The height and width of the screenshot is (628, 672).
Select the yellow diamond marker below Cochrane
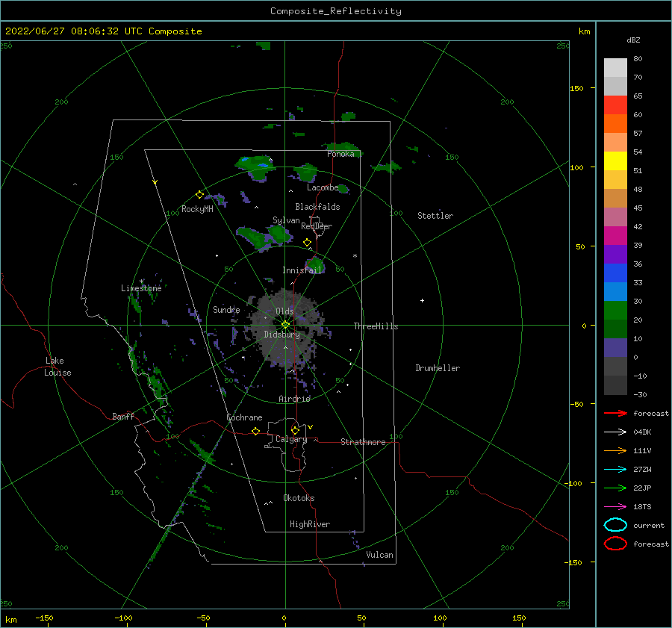[255, 432]
